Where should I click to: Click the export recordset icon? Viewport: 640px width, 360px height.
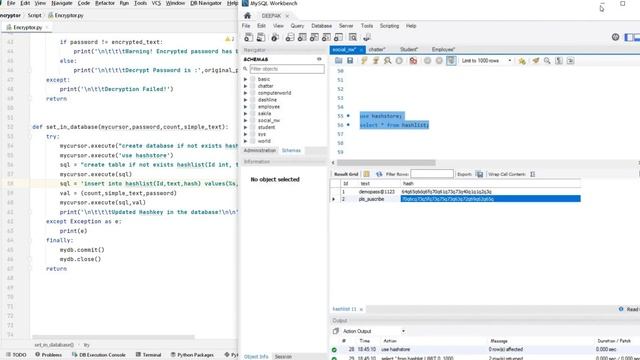480,174
